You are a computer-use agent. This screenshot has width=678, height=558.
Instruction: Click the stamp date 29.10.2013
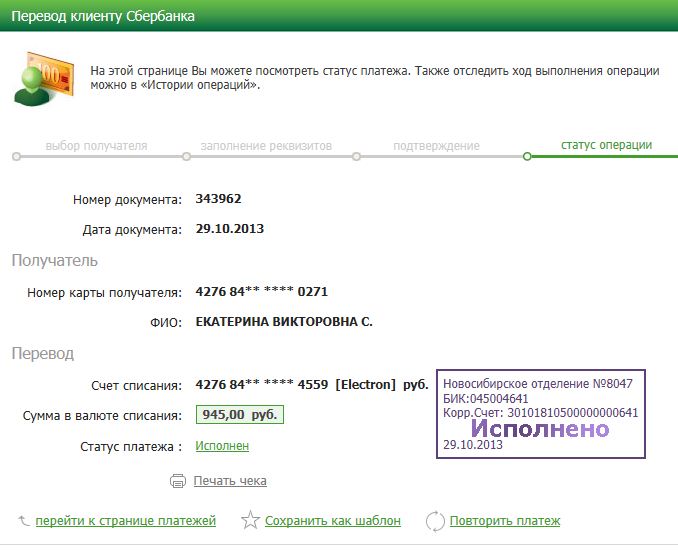coord(473,445)
